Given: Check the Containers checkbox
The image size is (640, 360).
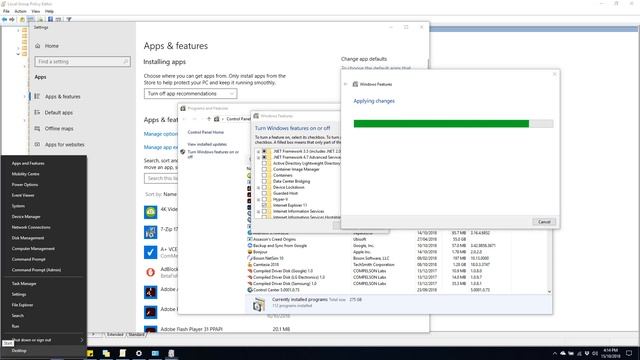Looking at the screenshot, I should click(x=264, y=175).
